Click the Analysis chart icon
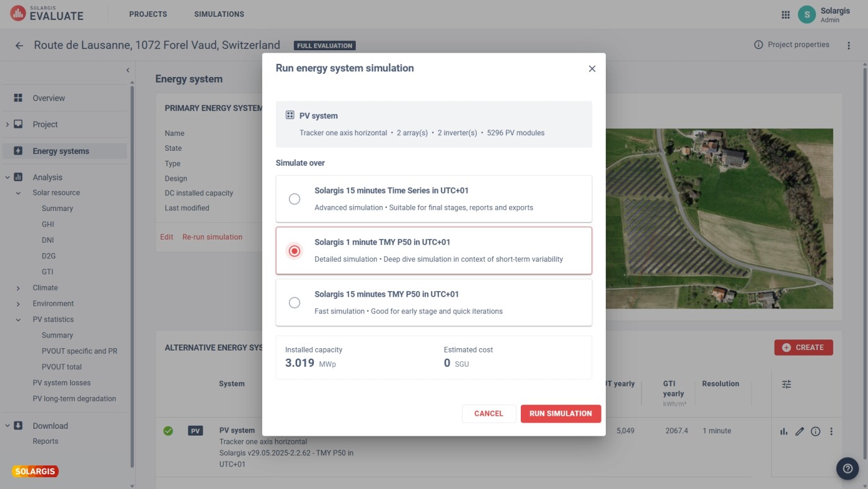This screenshot has width=868, height=489. coord(18,177)
